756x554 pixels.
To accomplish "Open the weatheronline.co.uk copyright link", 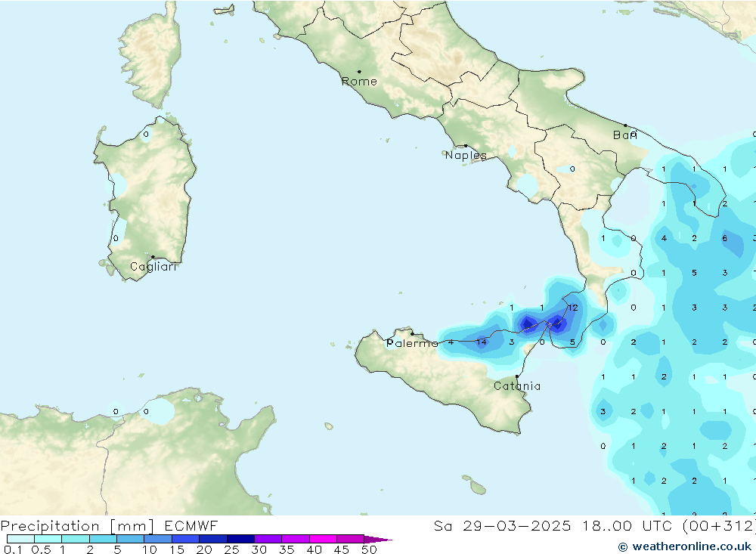I will [x=685, y=546].
